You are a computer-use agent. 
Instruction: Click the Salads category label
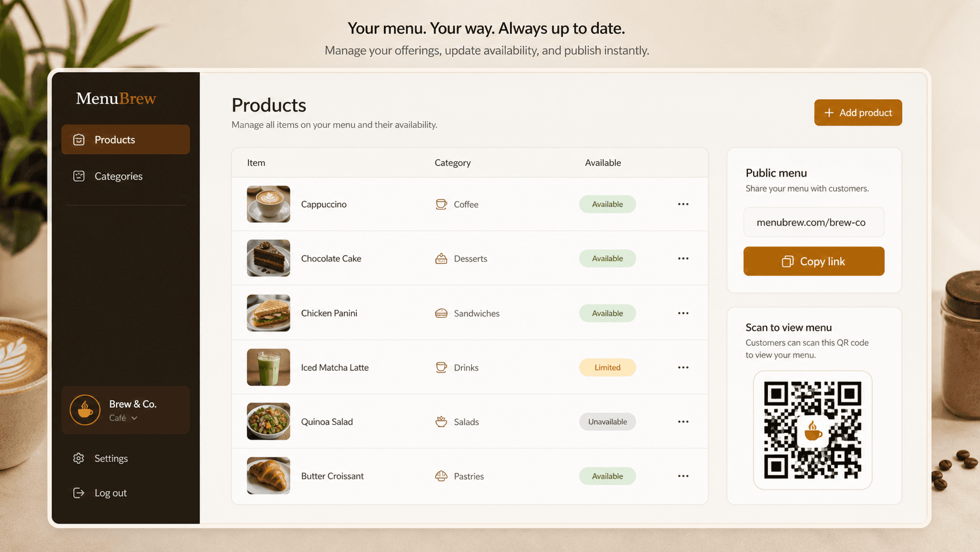(x=467, y=422)
